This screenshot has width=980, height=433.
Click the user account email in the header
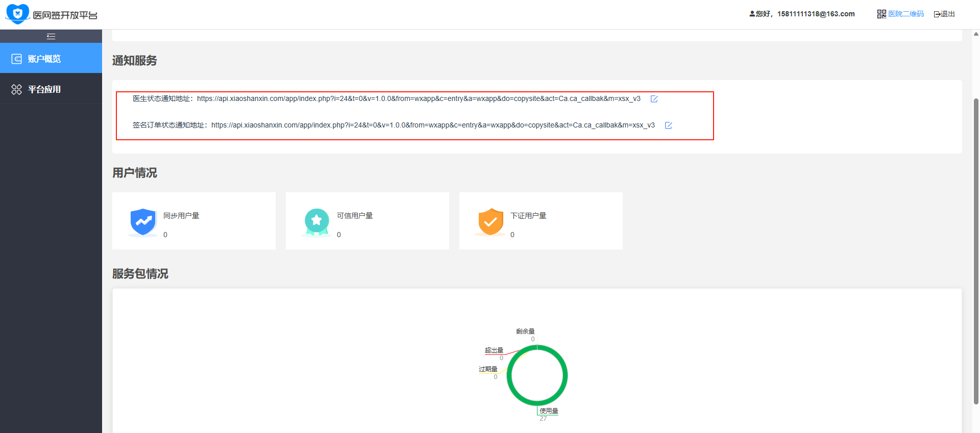816,14
